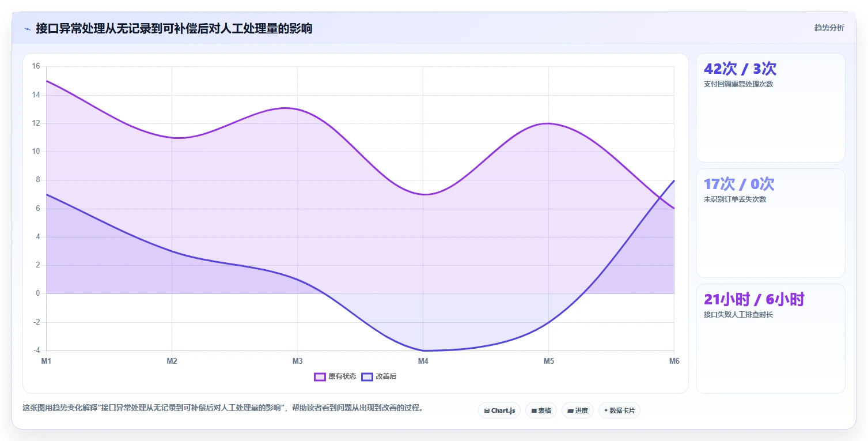This screenshot has width=868, height=441.
Task: Toggle the 原有状态 legend item
Action: [335, 376]
